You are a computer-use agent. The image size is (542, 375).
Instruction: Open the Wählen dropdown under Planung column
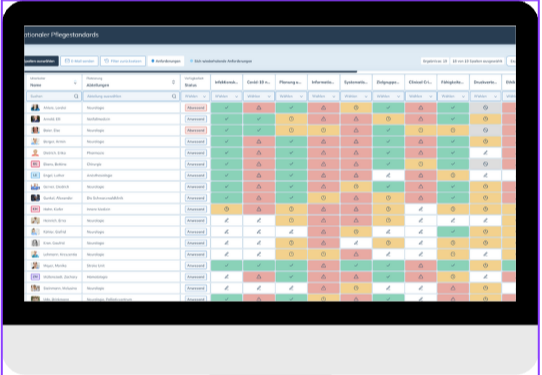[291, 96]
